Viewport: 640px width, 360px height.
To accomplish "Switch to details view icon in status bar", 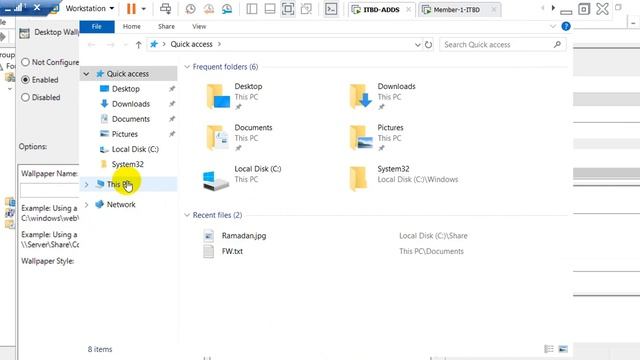I will pos(549,349).
